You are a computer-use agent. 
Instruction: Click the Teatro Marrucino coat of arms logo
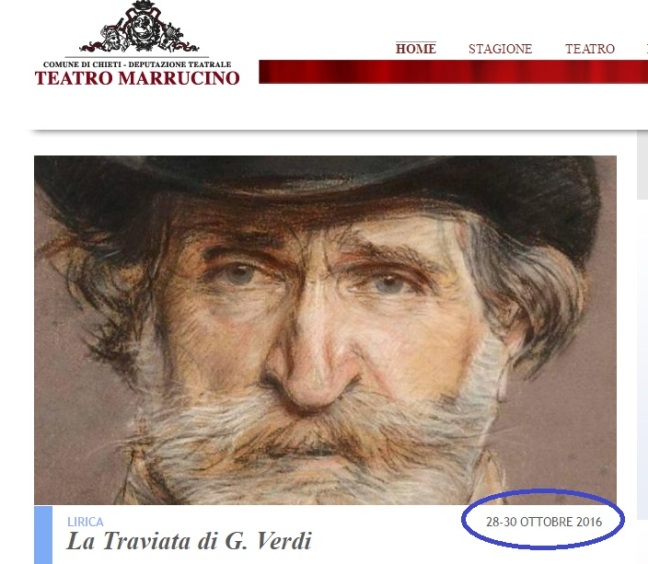[x=139, y=27]
